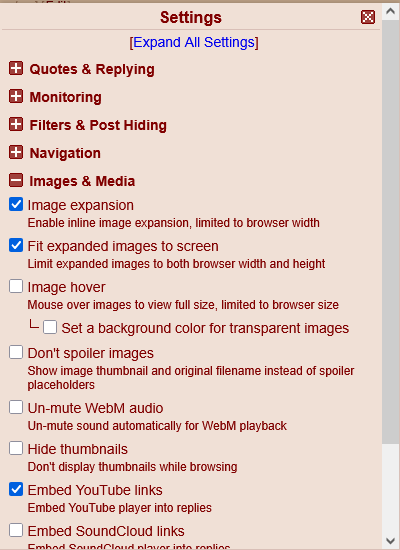Viewport: 400px width, 550px height.
Task: Expand the Navigation section plus icon
Action: (x=16, y=153)
